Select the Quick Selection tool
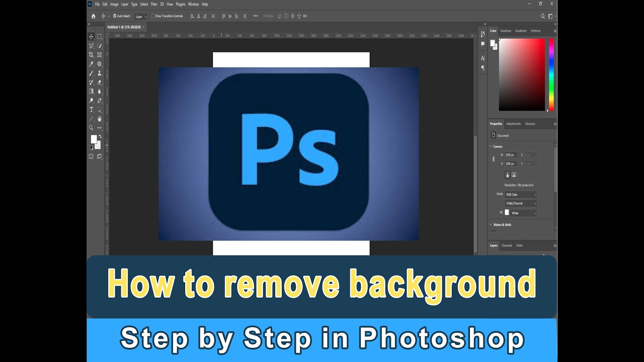This screenshot has height=362, width=644. point(99,46)
